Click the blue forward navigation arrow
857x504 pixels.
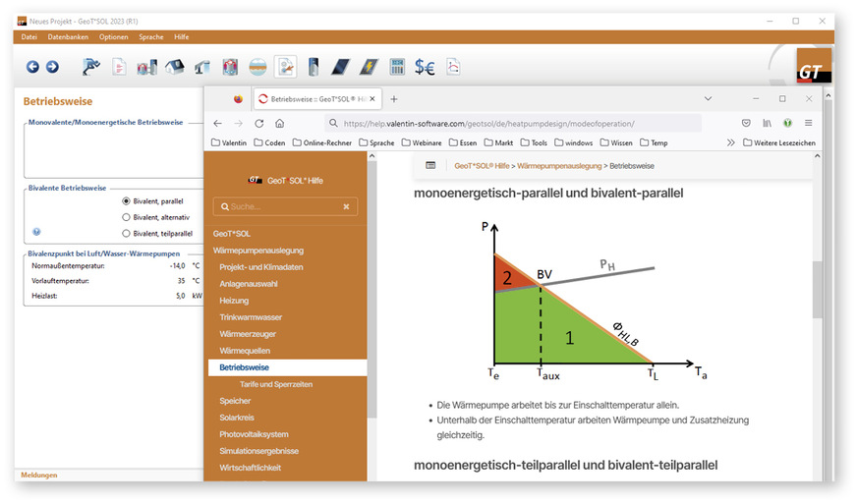click(52, 67)
